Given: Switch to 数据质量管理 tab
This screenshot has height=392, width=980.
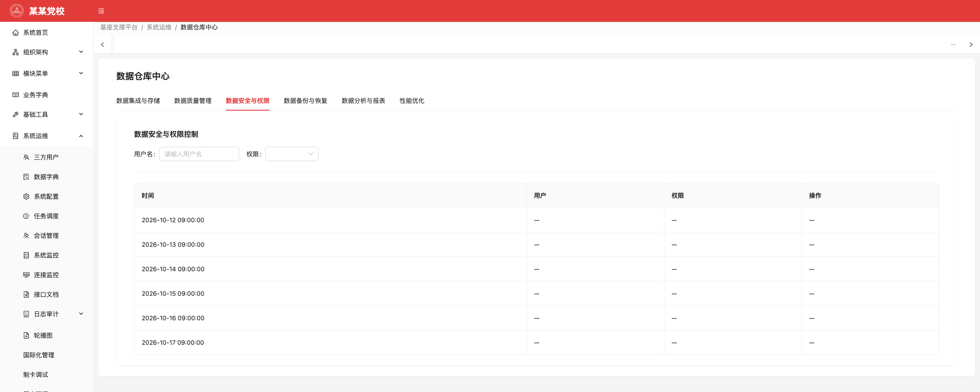Looking at the screenshot, I should click(x=193, y=101).
